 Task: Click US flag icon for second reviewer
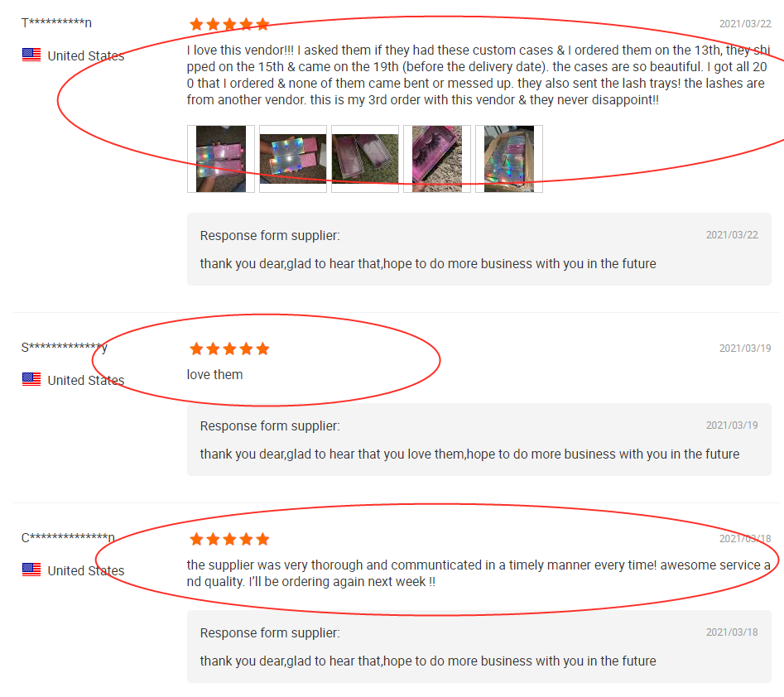click(x=31, y=379)
